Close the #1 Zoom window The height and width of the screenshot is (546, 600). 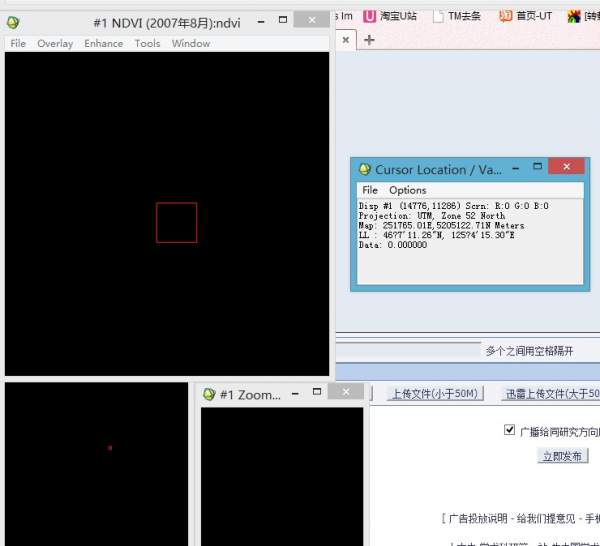(346, 392)
